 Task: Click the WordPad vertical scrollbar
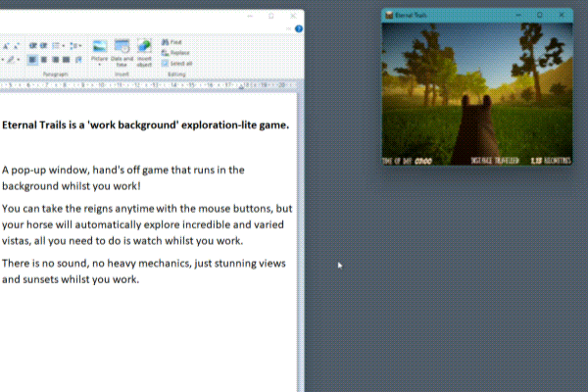(301, 240)
